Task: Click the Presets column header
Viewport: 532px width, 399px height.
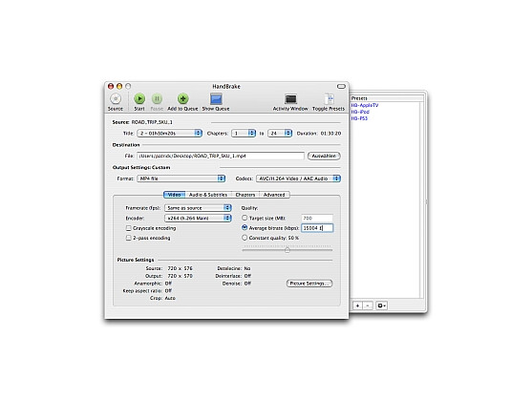Action: point(387,98)
